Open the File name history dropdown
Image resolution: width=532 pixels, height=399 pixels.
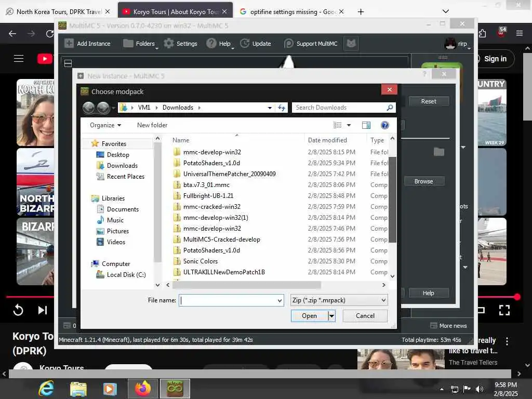coord(280,300)
